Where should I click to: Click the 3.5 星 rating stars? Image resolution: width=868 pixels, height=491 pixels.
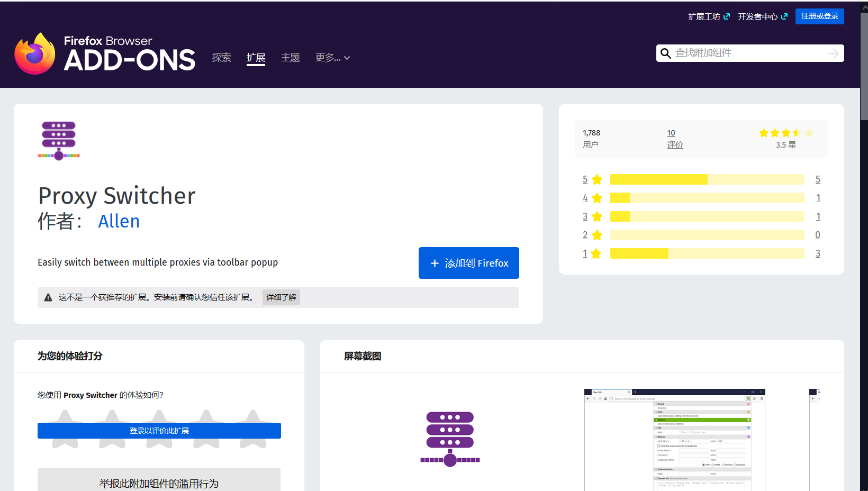786,133
